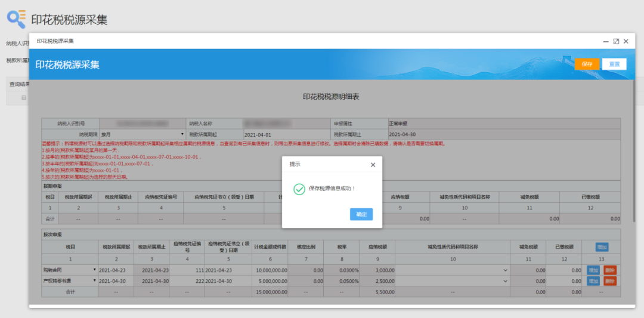Click 确定 to confirm the success prompt
Viewport: 644px width, 318px height.
pos(361,214)
